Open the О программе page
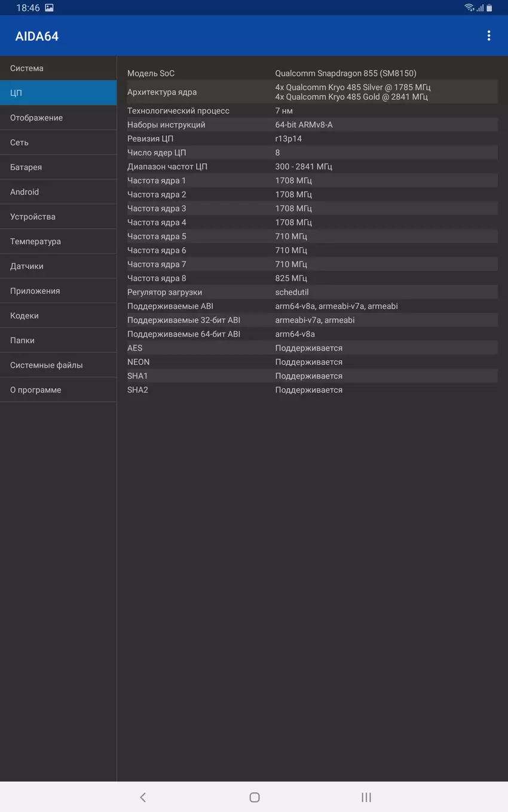Image resolution: width=508 pixels, height=812 pixels. (58, 390)
